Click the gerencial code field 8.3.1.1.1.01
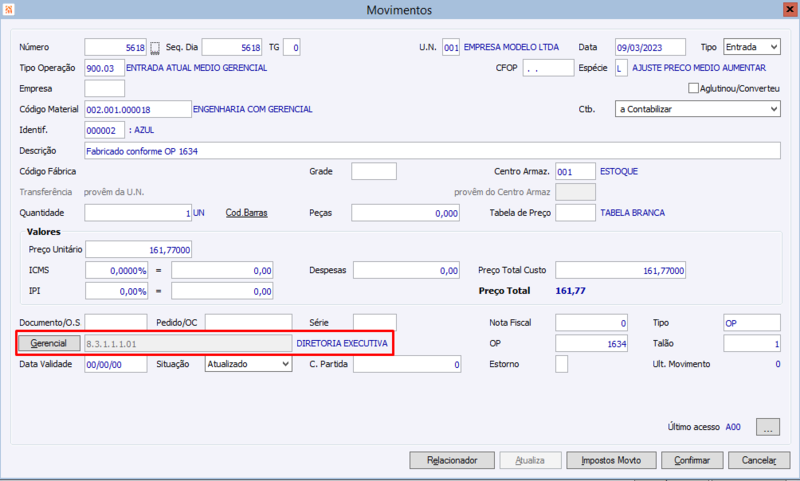Image resolution: width=800 pixels, height=481 pixels. click(x=188, y=343)
